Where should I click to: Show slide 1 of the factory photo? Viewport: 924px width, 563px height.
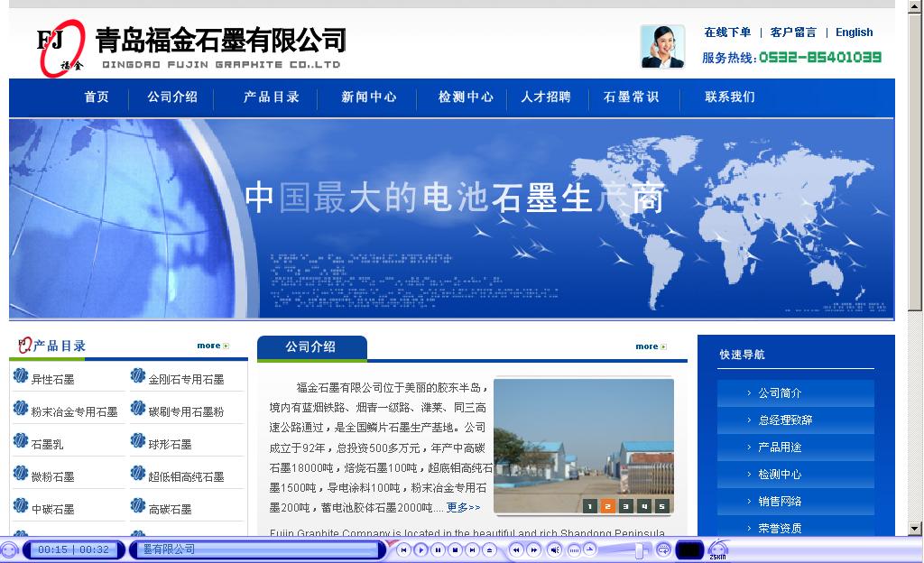pyautogui.click(x=590, y=506)
